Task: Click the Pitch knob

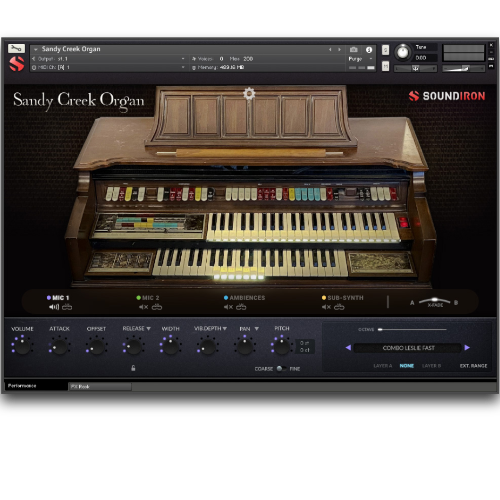Action: 282,346
